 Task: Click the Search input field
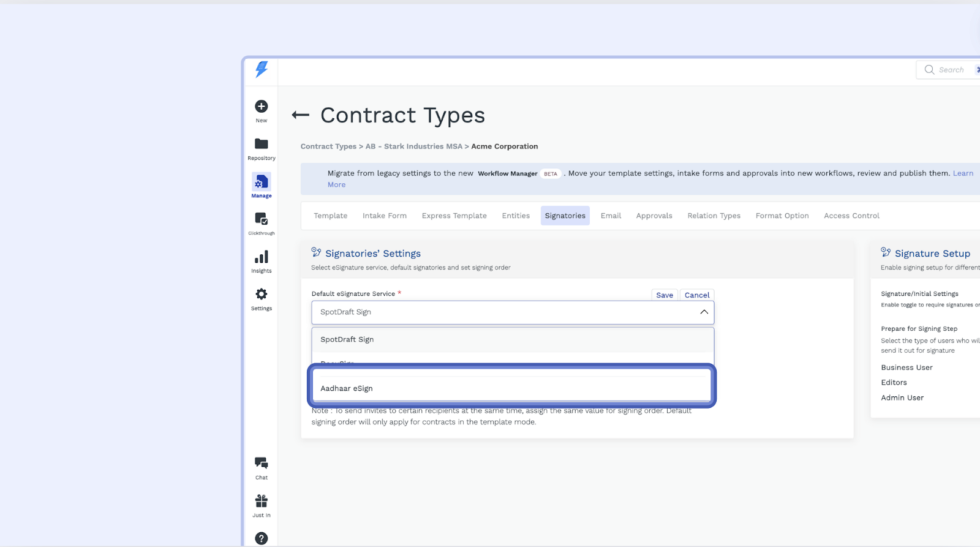(x=951, y=70)
